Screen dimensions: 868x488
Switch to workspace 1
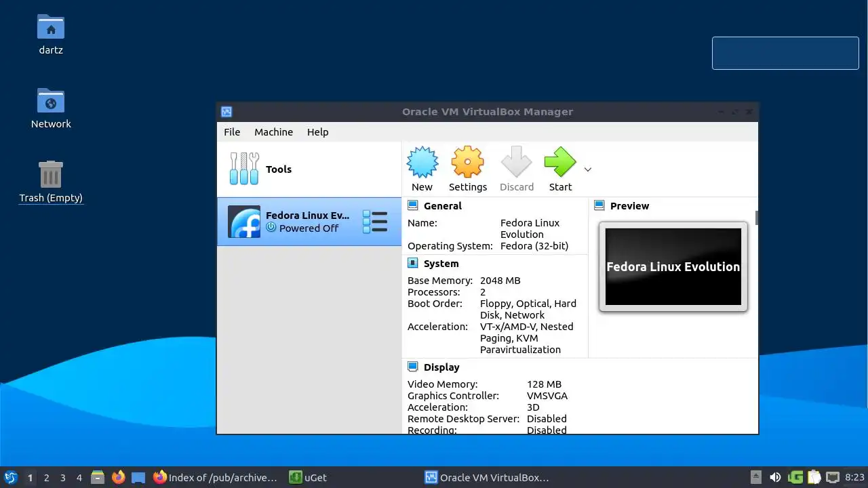pos(30,478)
